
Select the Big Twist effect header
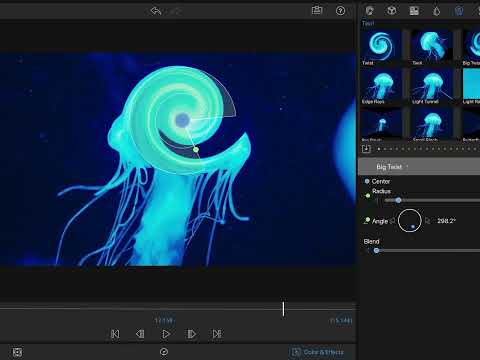(x=419, y=167)
